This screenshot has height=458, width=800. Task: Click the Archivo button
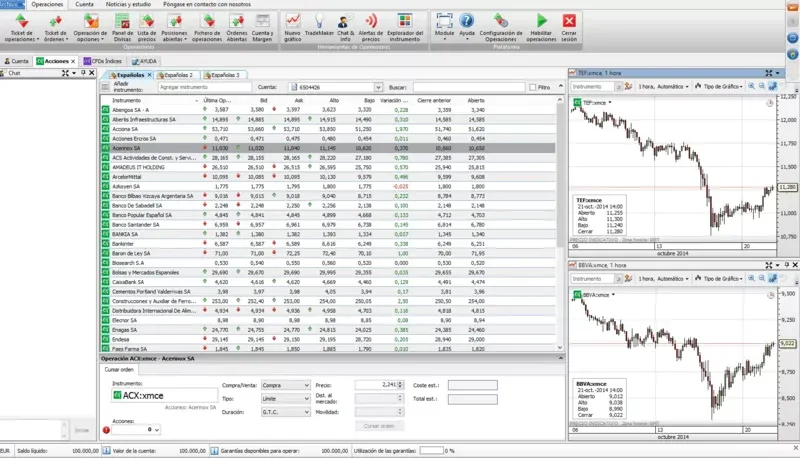click(x=12, y=4)
